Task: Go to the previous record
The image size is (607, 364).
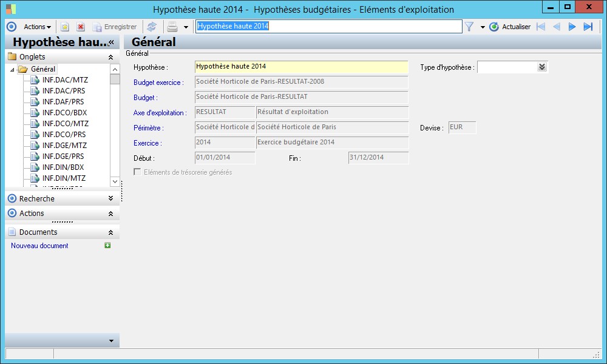Action: (557, 27)
